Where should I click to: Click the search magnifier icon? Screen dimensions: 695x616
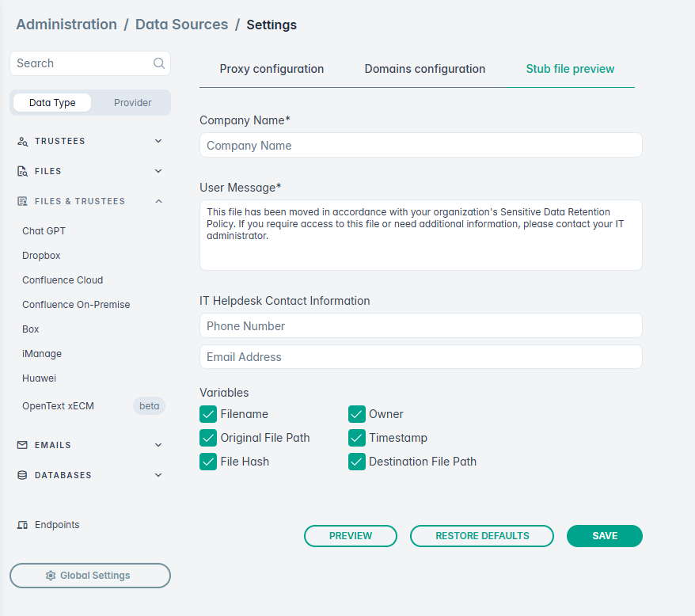[159, 63]
